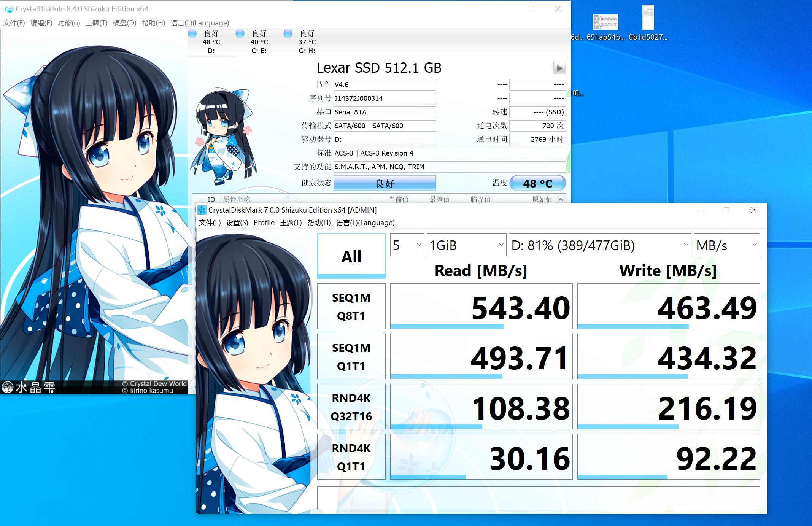Screen dimensions: 812x526
Task: Click the CrystalDiskMark title bar icon
Action: (x=202, y=210)
